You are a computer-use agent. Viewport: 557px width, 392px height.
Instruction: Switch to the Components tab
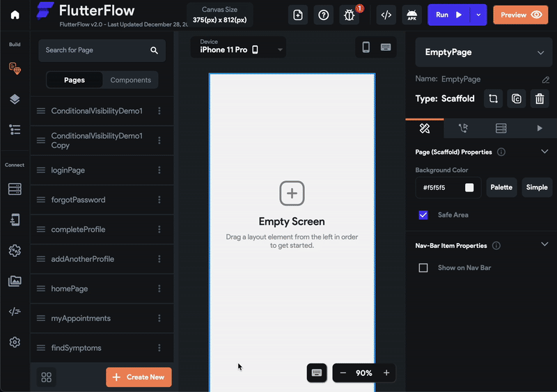tap(130, 80)
